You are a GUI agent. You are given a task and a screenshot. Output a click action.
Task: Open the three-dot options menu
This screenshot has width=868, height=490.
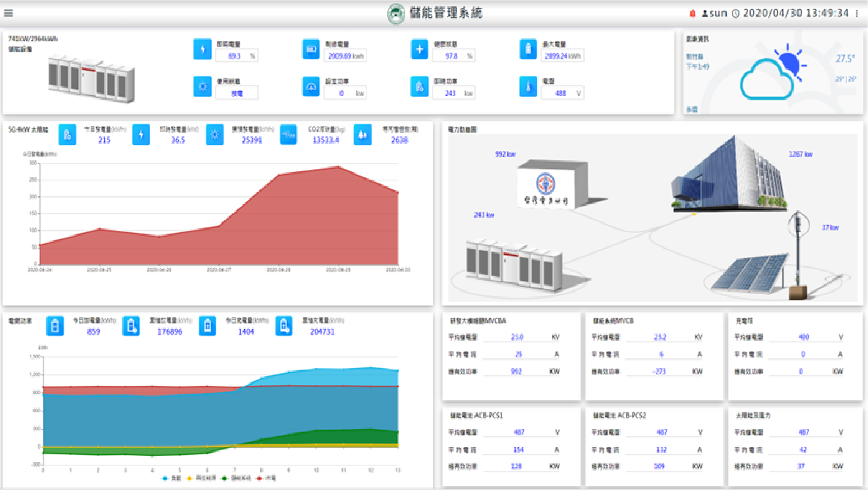click(857, 13)
